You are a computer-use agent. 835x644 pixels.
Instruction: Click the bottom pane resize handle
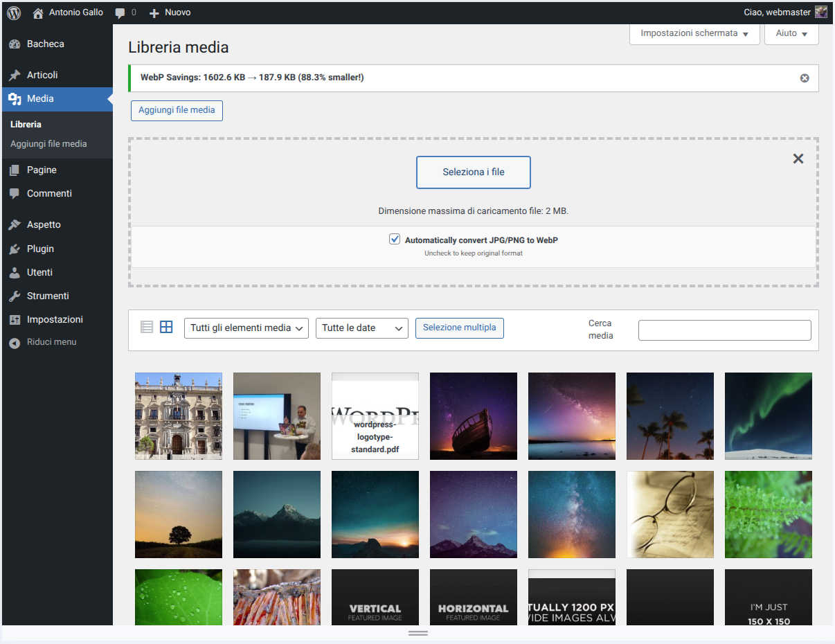pyautogui.click(x=418, y=634)
